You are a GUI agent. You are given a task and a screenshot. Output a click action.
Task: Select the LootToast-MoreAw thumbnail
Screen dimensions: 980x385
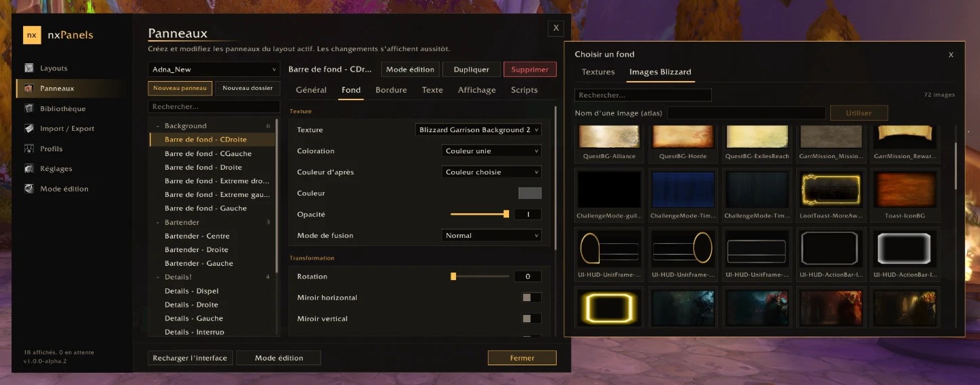pos(831,194)
